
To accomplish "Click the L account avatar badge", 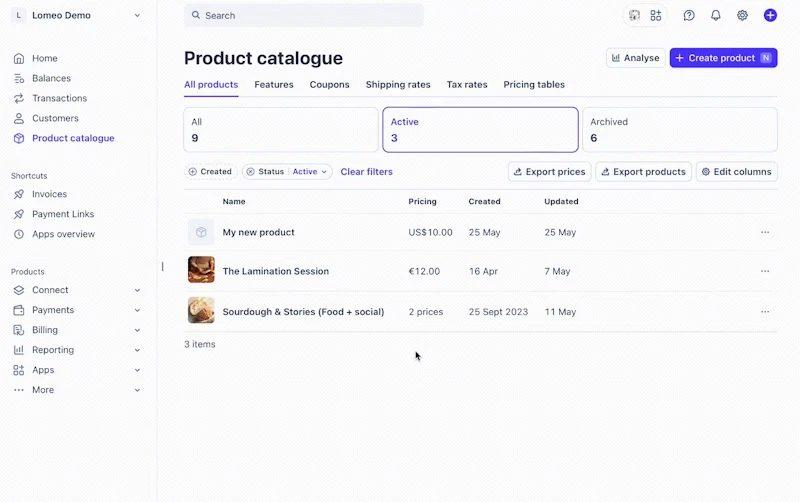I will point(19,15).
